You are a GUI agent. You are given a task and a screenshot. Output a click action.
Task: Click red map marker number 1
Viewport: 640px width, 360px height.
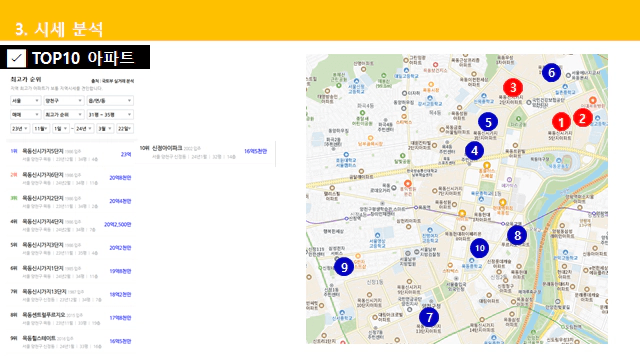click(561, 122)
